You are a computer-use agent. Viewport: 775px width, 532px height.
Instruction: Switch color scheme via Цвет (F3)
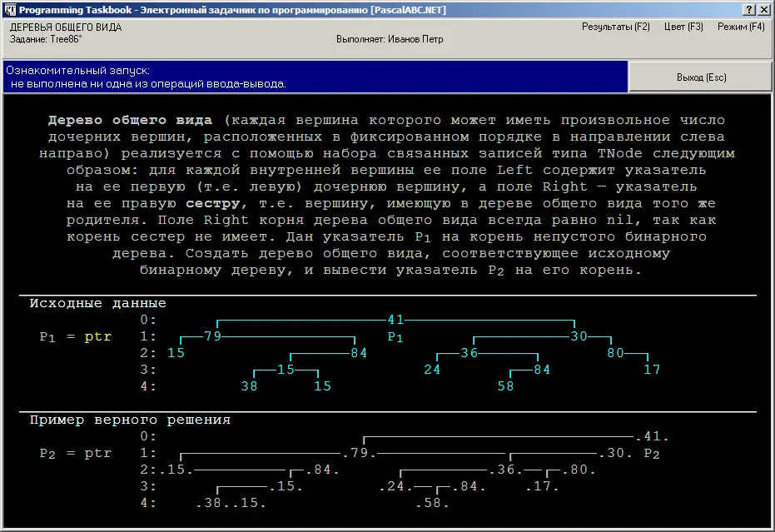click(683, 27)
